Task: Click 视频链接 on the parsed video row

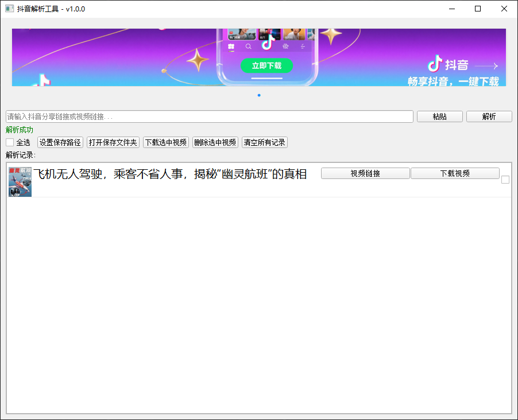Action: pos(365,173)
